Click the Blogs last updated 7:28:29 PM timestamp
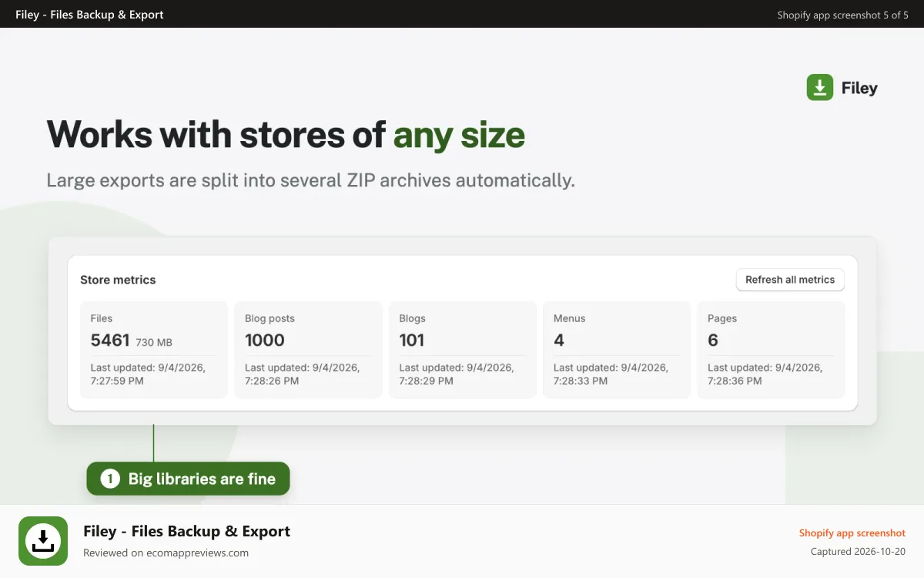The image size is (924, 578). [x=457, y=374]
